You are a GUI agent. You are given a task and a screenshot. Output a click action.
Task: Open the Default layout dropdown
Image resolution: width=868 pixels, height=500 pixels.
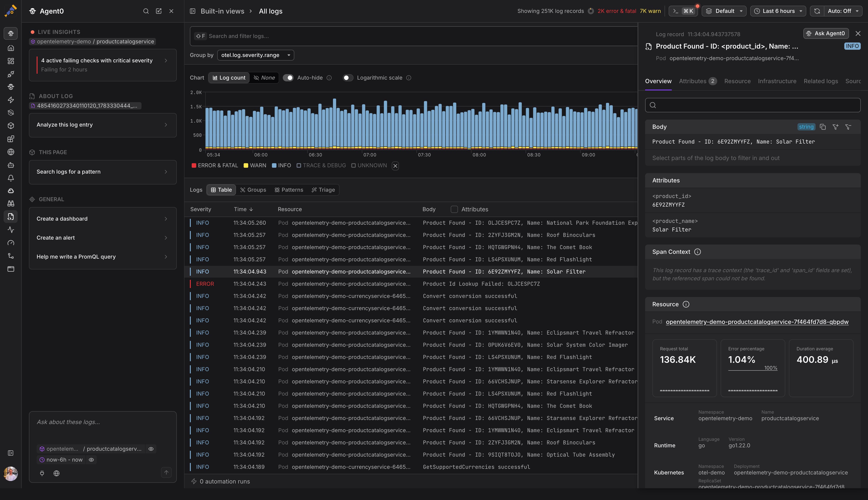pyautogui.click(x=724, y=11)
